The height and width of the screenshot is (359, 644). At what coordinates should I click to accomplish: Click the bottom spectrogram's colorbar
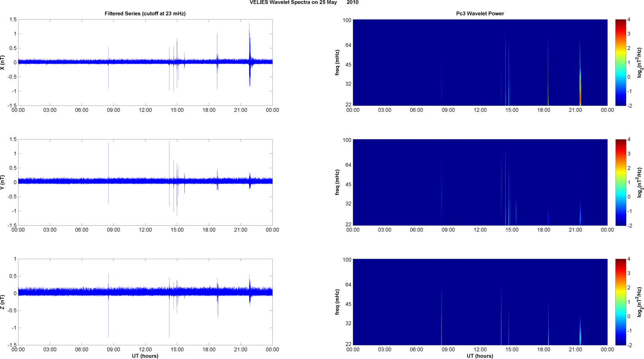pos(620,302)
